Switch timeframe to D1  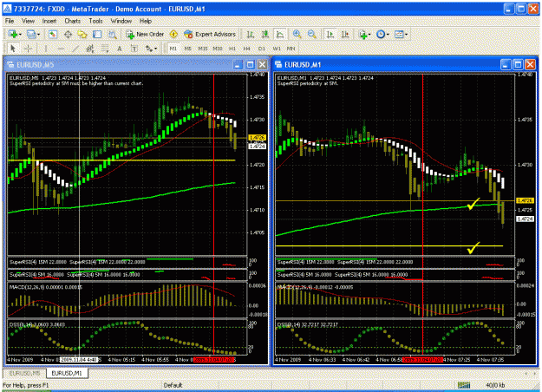[262, 49]
